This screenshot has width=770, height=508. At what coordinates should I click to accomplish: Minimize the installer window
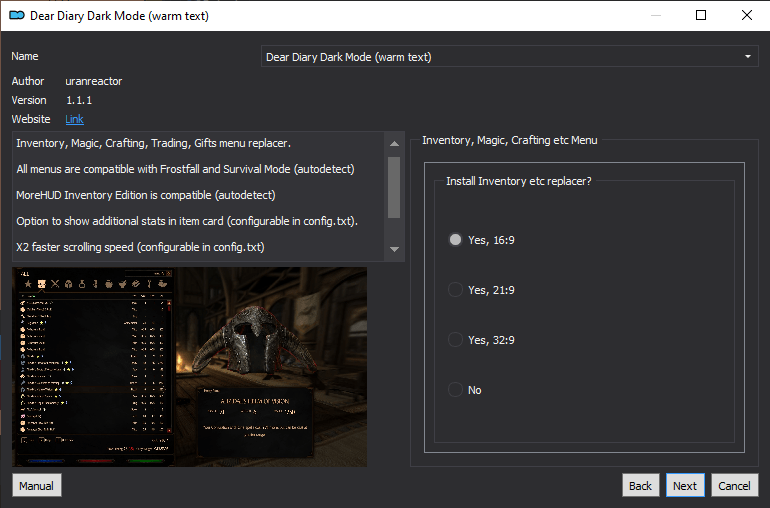point(656,15)
